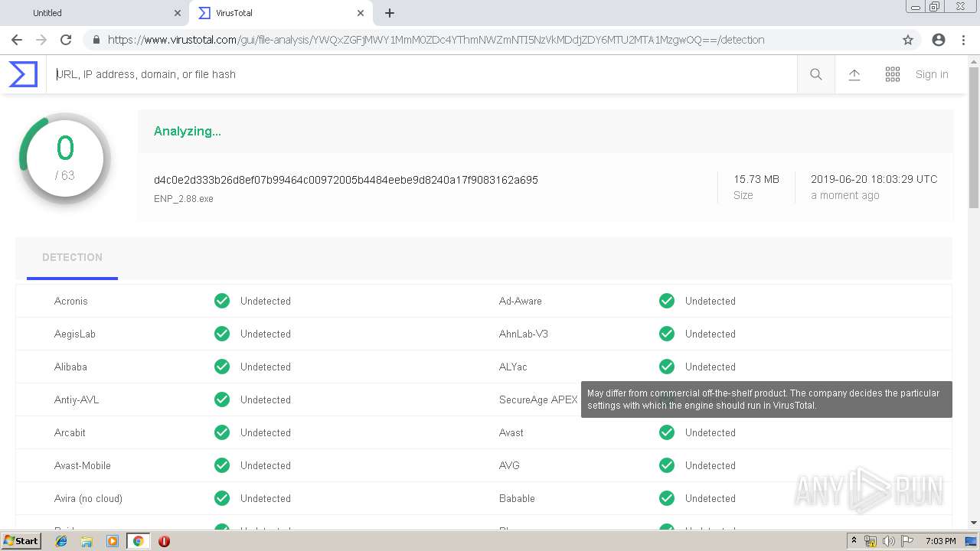
Task: Click the Analyzing... status text
Action: [188, 131]
